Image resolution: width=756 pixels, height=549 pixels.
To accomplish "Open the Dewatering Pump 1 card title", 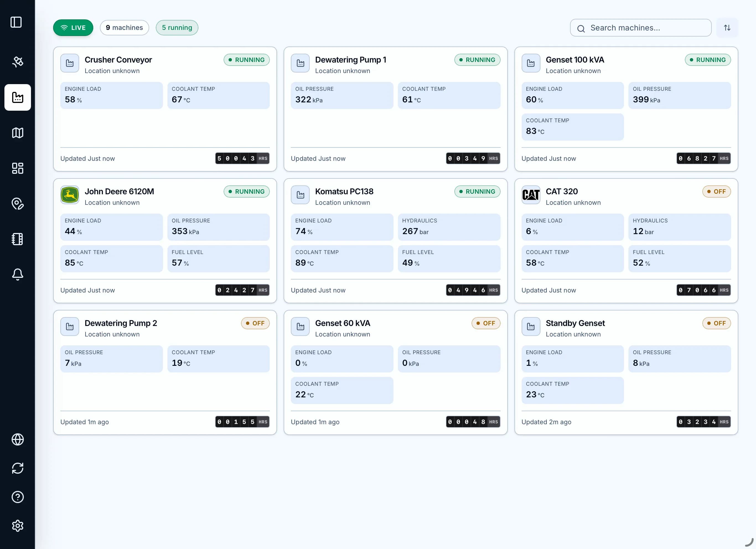I will pyautogui.click(x=351, y=60).
